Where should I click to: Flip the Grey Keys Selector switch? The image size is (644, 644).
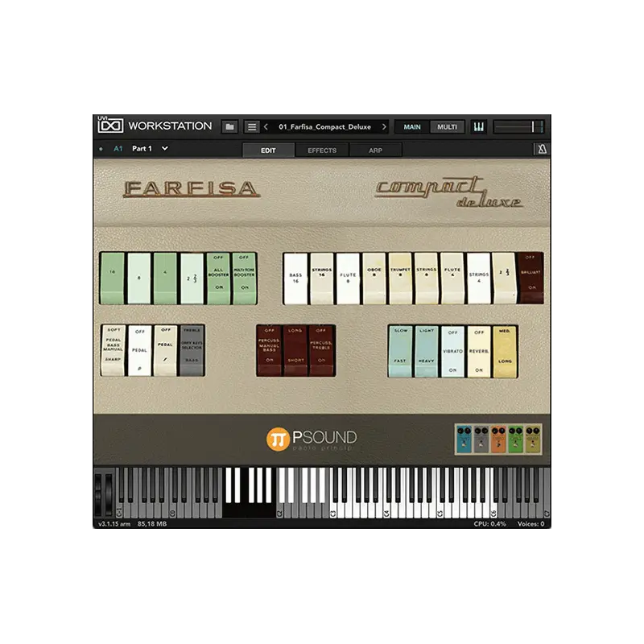click(192, 350)
